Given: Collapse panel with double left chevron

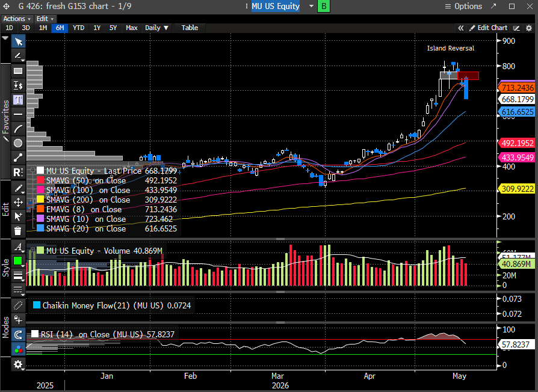Looking at the screenshot, I should 461,28.
